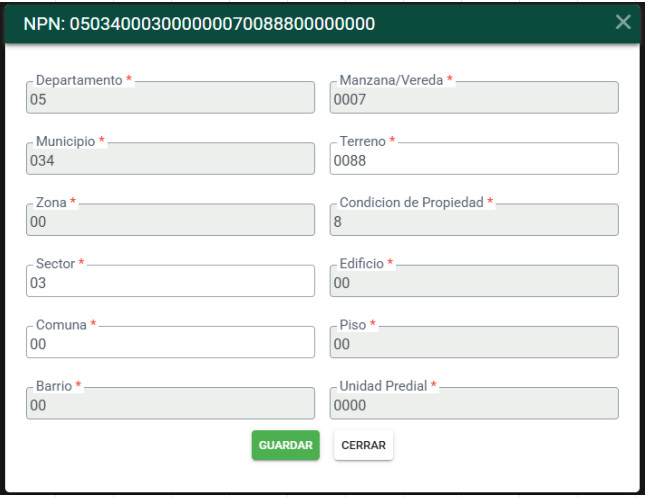Click the GUARDAR button
The image size is (645, 497).
click(x=285, y=445)
